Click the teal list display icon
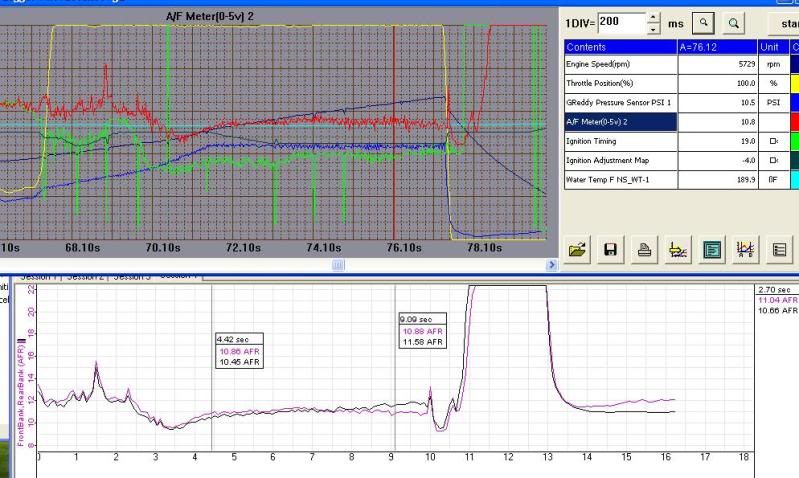The width and height of the screenshot is (799, 478). [x=711, y=252]
